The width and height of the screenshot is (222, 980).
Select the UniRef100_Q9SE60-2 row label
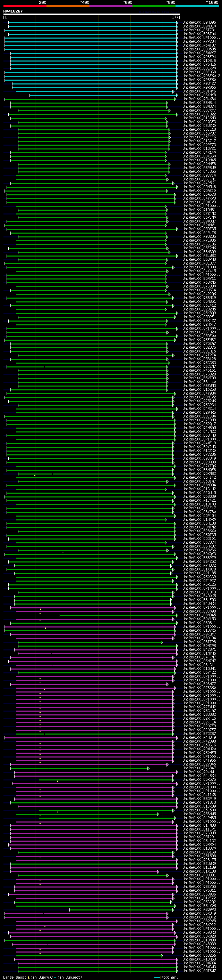click(202, 76)
